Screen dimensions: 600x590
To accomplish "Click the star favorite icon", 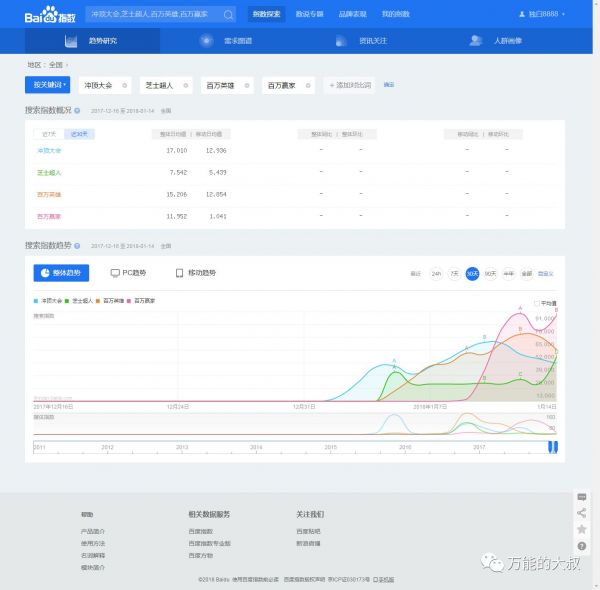I will point(581,529).
